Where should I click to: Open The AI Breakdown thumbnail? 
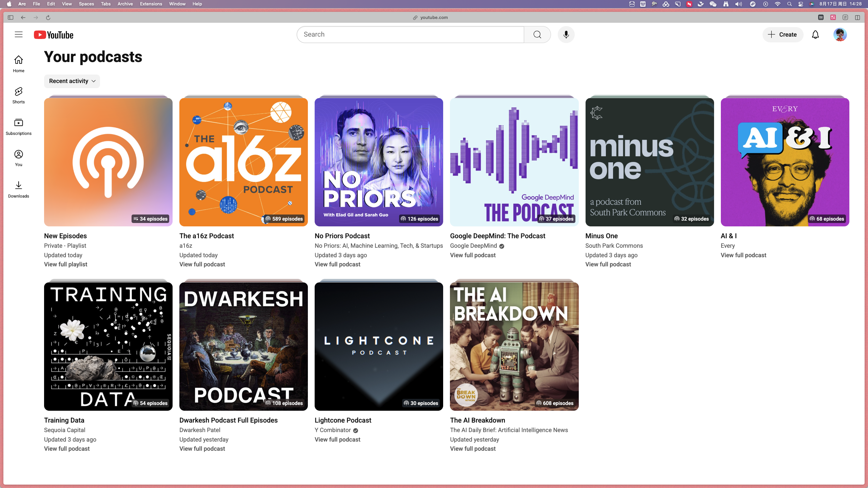[x=514, y=346]
